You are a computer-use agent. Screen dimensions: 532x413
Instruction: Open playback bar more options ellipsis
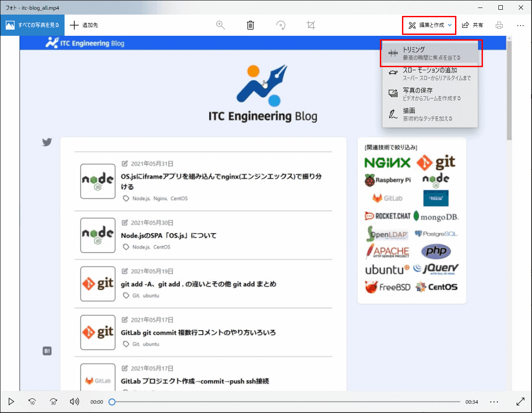[494, 402]
